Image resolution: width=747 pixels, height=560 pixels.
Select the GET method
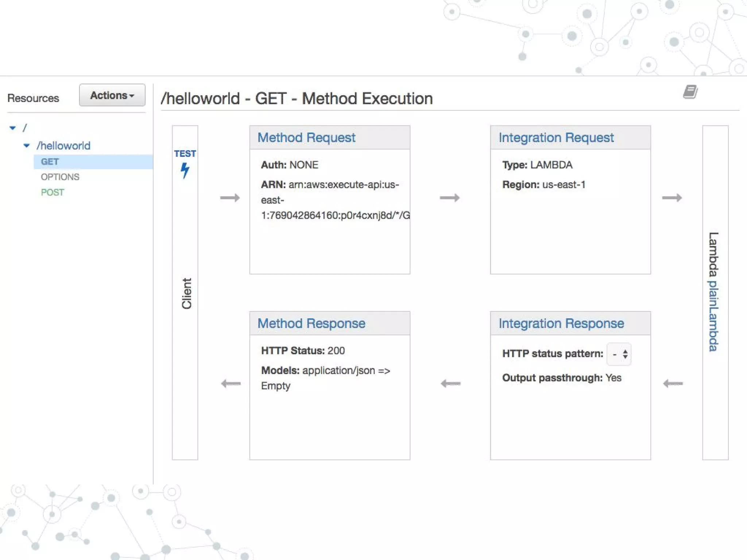pos(50,162)
